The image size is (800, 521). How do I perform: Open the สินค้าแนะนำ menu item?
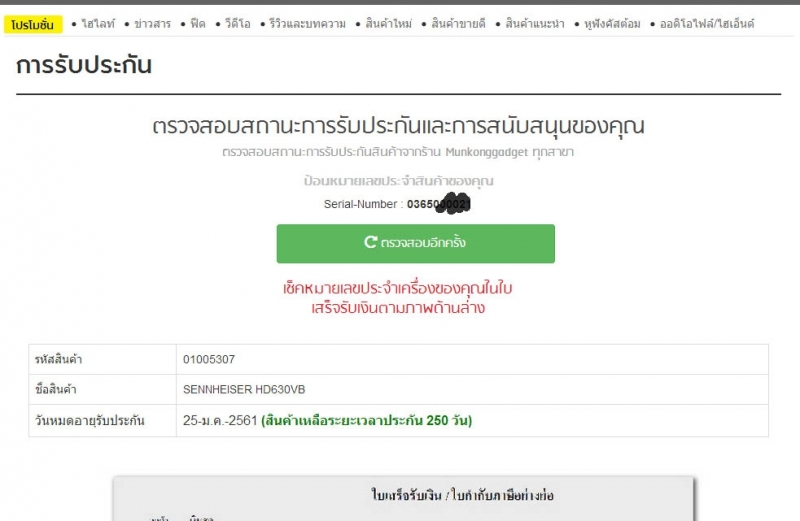point(535,24)
